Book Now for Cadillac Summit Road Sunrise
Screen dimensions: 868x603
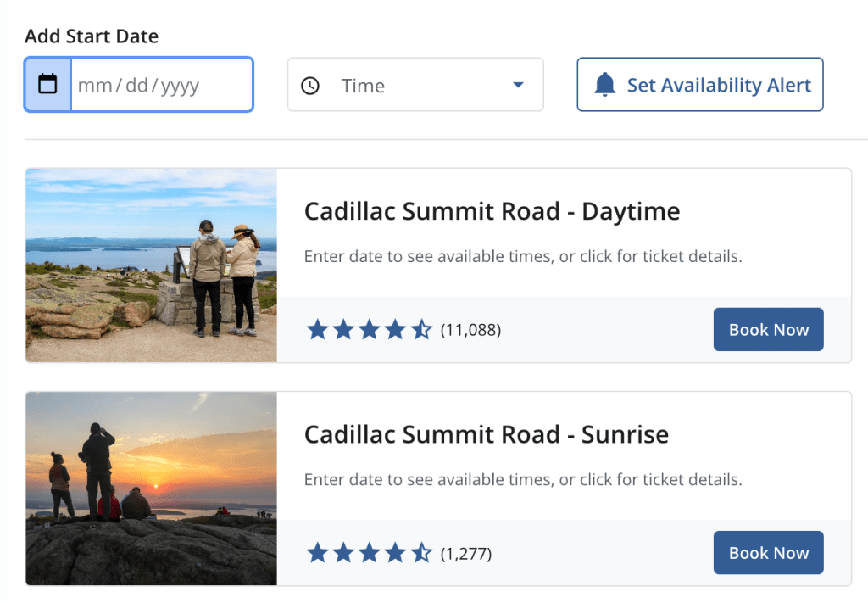(x=768, y=553)
